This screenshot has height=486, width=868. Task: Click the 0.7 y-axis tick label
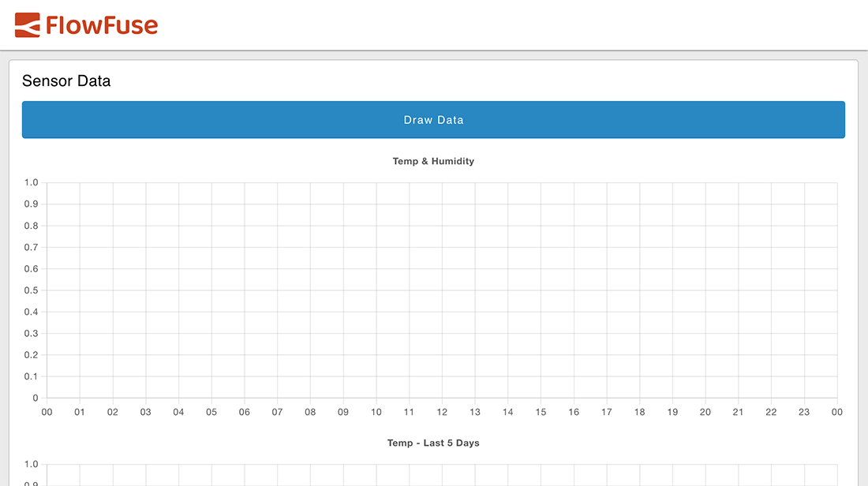coord(31,247)
